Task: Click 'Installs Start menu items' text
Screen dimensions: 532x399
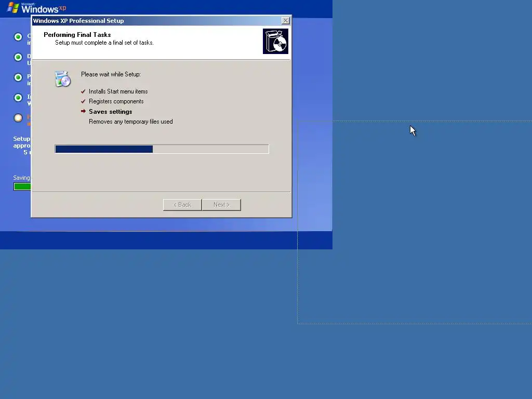Action: [118, 91]
